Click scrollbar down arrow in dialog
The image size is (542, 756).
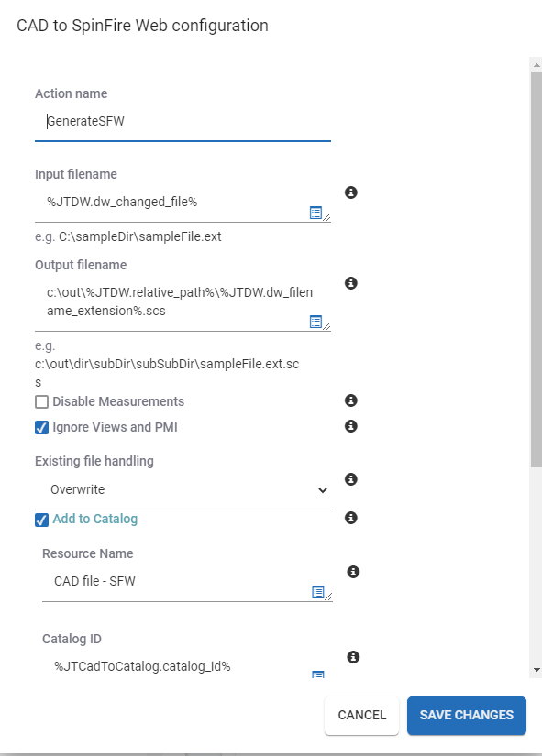pyautogui.click(x=536, y=670)
